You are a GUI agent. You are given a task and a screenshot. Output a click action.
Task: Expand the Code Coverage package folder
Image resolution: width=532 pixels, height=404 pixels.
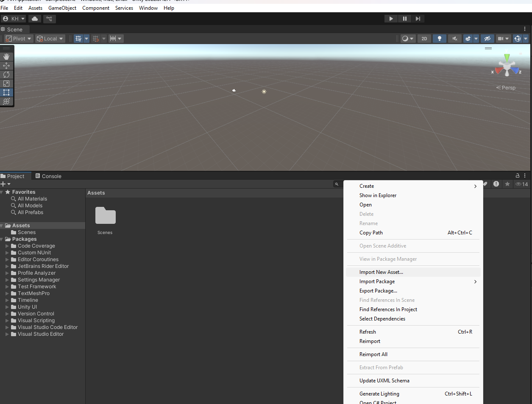7,246
